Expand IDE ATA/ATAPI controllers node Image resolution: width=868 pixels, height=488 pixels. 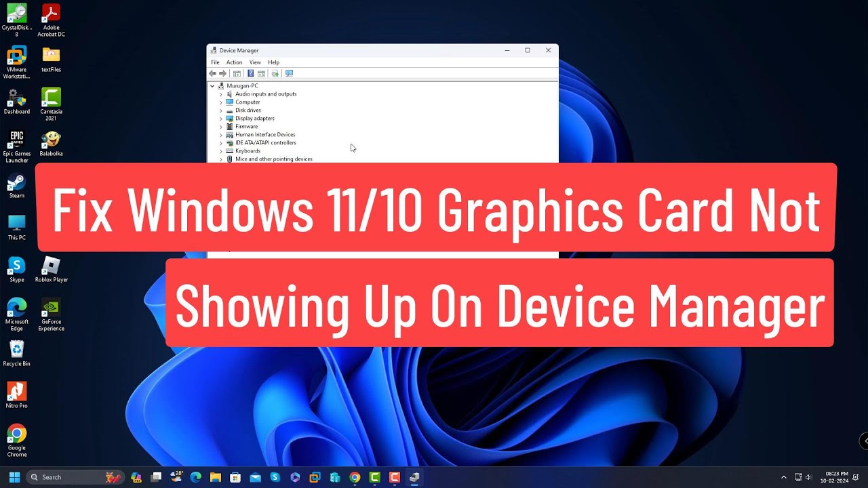coord(220,143)
